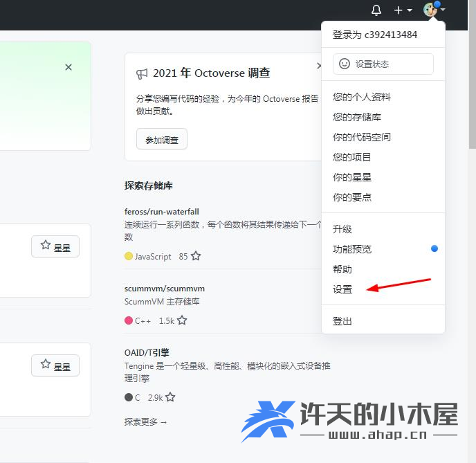Open OAID/T引擎 repository link
This screenshot has height=463, width=476.
click(147, 352)
